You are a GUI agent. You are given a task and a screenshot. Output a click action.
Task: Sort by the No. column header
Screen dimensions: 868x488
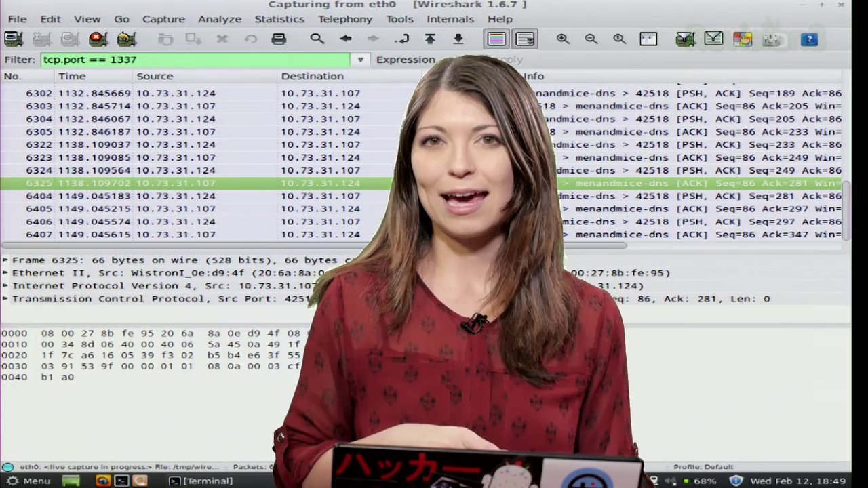click(x=28, y=76)
